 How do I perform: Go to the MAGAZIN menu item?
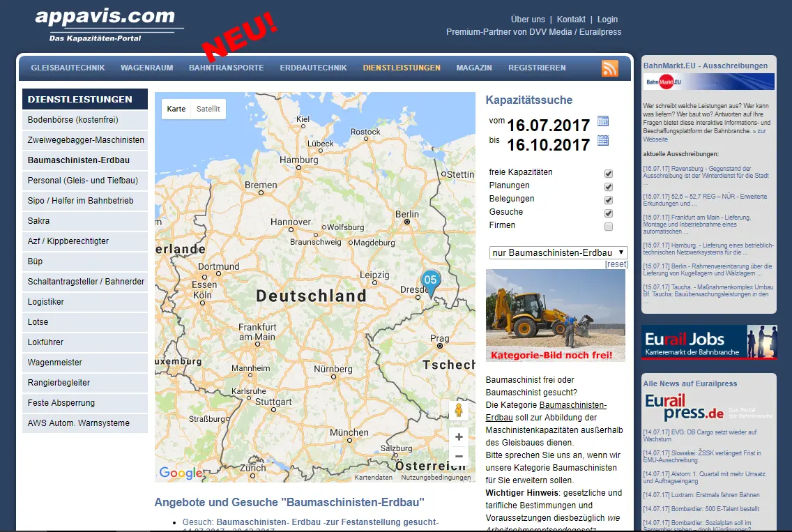474,68
